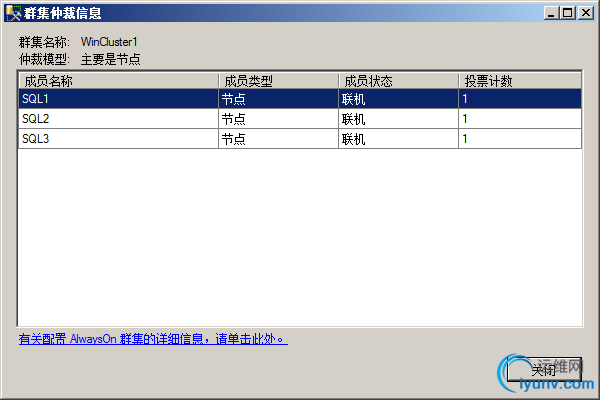Click 联机 status cell in SQL3 row
Viewport: 600px width, 400px height.
(398, 139)
